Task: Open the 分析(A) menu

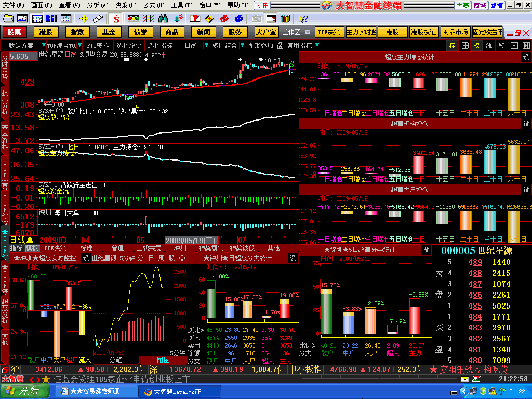Action: point(97,5)
